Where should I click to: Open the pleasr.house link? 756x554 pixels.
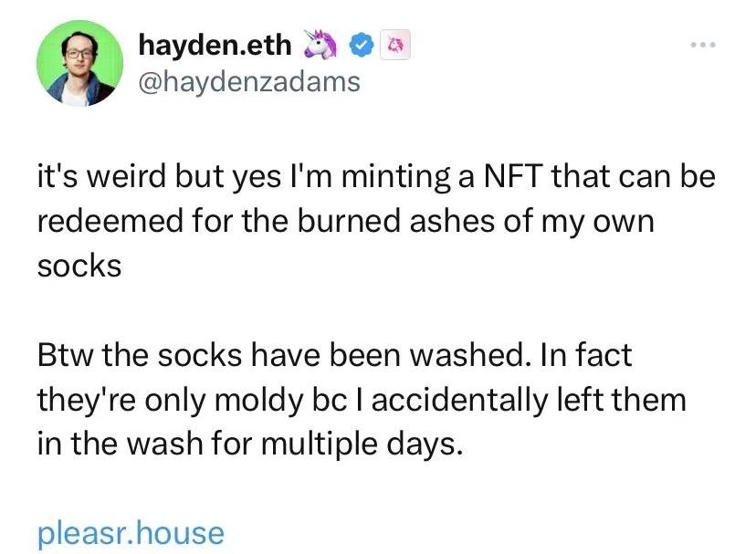131,531
